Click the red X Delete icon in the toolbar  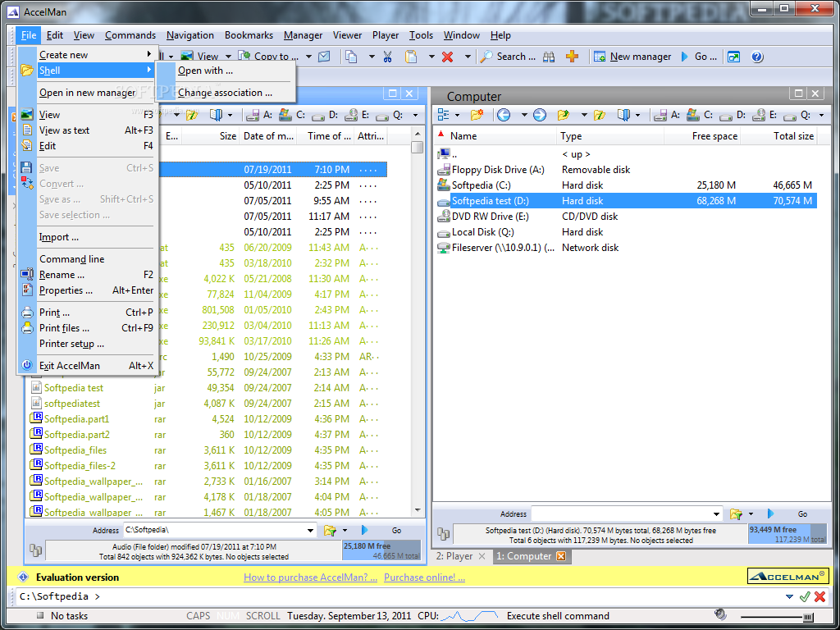(447, 57)
